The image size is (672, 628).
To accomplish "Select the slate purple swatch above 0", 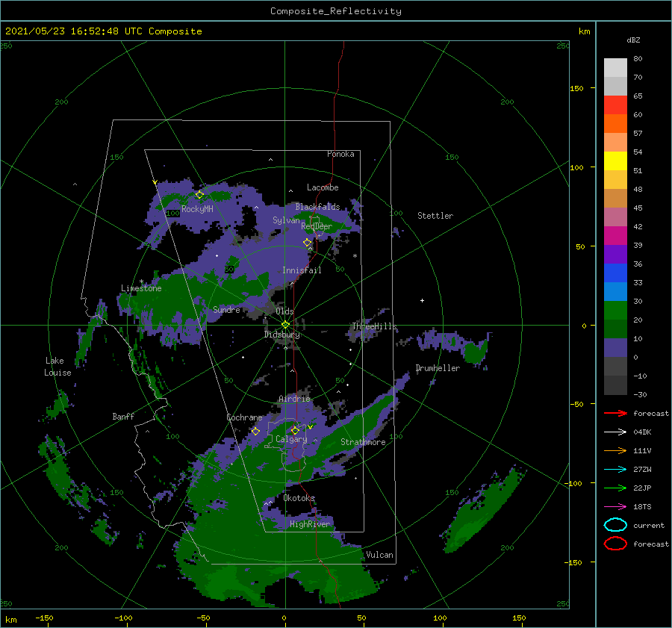I will (x=615, y=348).
